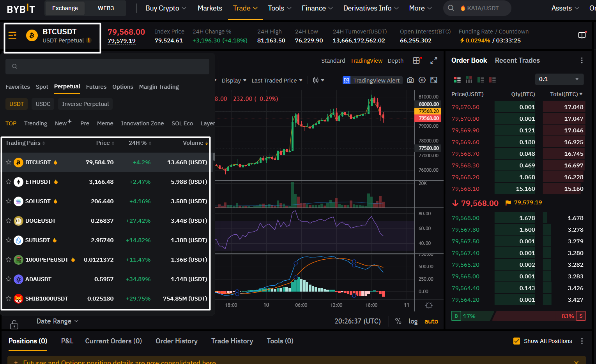
Task: Toggle the log scale on the chart
Action: [x=413, y=321]
